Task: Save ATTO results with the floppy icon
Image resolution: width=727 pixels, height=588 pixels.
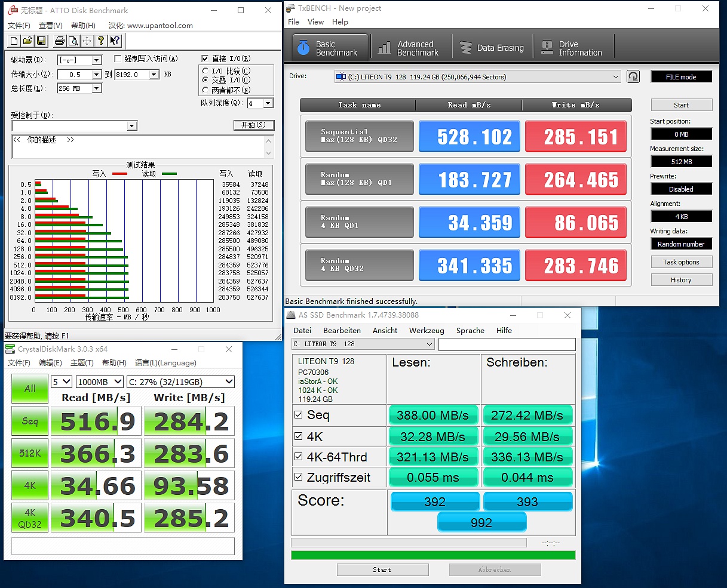Action: [41, 41]
